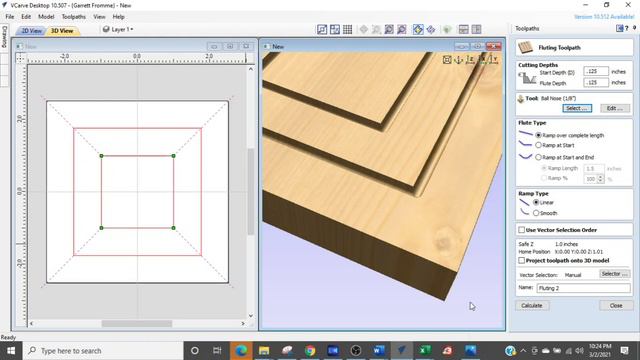View along the X axis in 3D view
This screenshot has width=640, height=360.
[x=482, y=60]
